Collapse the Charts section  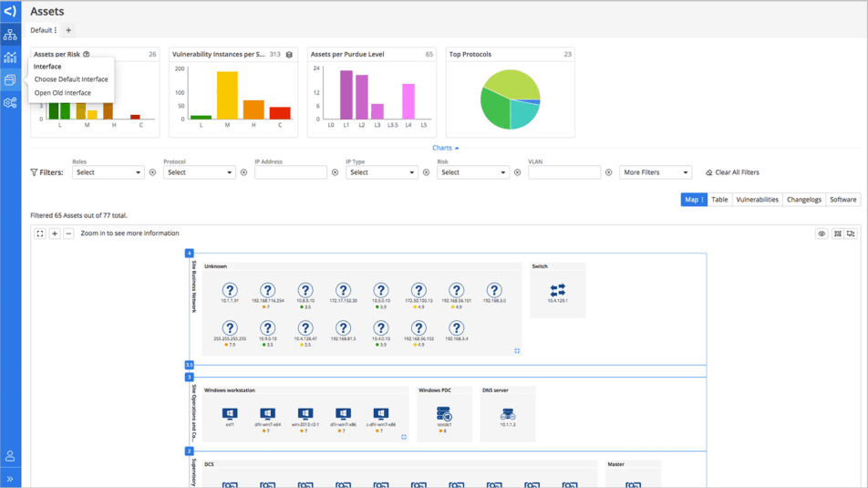445,148
